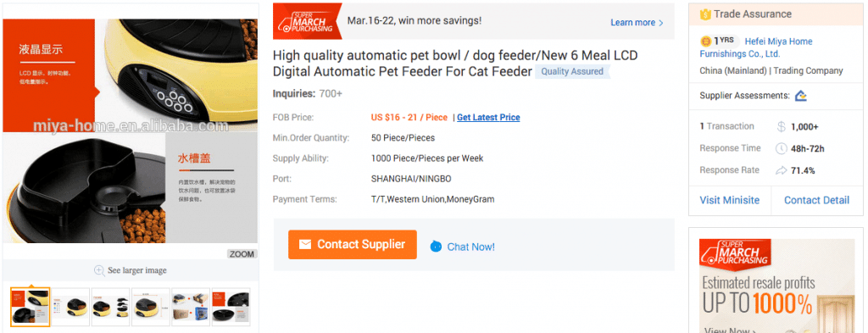Click the Trade Assurance shield icon
The image size is (868, 333).
705,14
